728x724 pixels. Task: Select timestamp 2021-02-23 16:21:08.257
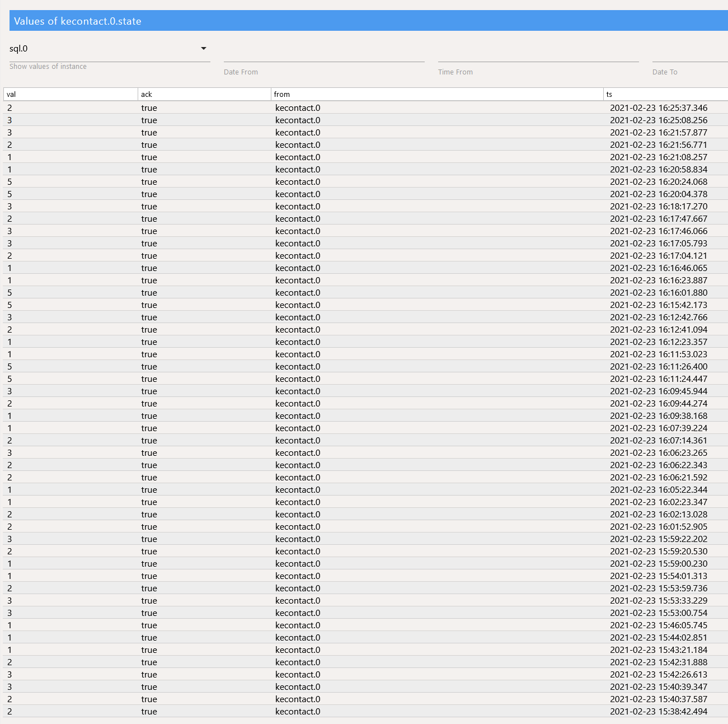(659, 157)
